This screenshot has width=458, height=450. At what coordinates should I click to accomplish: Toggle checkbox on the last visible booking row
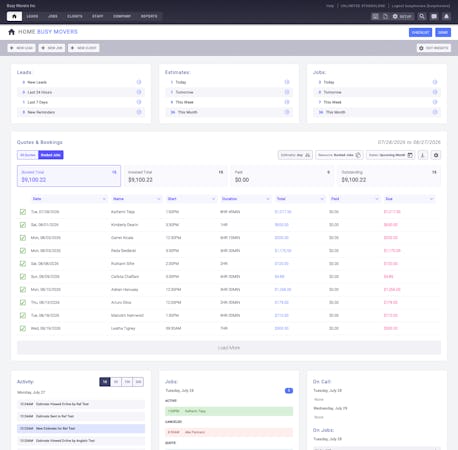(23, 328)
